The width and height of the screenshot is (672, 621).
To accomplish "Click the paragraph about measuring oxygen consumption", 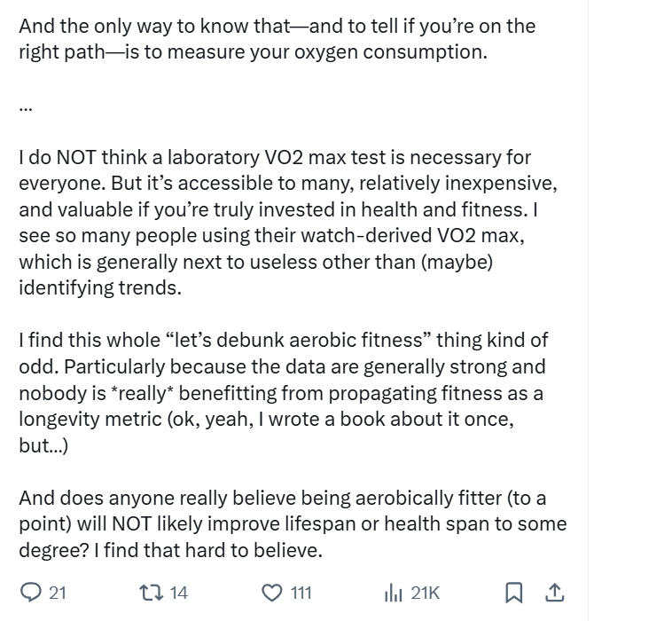I will pos(277,39).
